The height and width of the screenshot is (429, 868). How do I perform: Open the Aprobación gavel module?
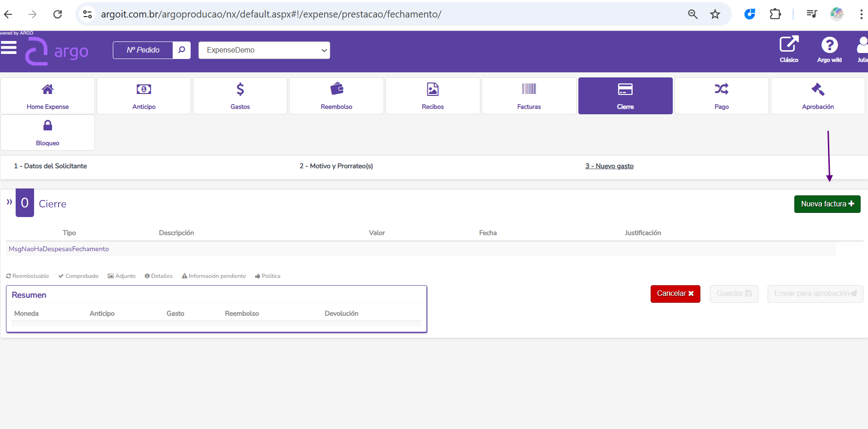pyautogui.click(x=817, y=96)
